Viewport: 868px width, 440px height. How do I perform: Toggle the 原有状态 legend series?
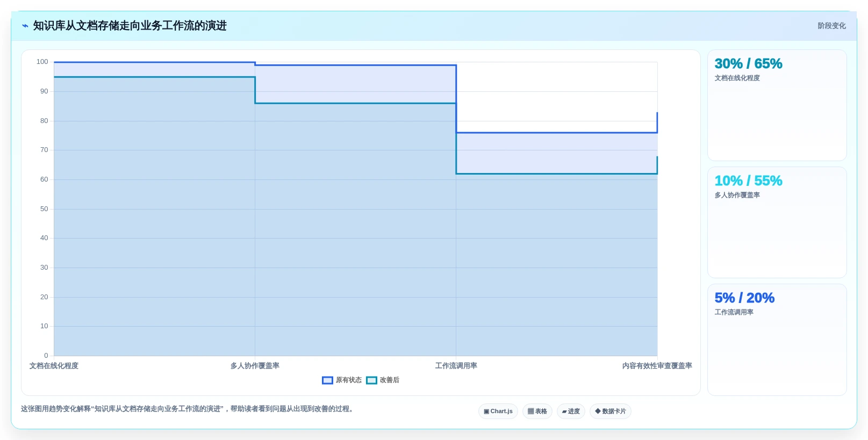(342, 380)
